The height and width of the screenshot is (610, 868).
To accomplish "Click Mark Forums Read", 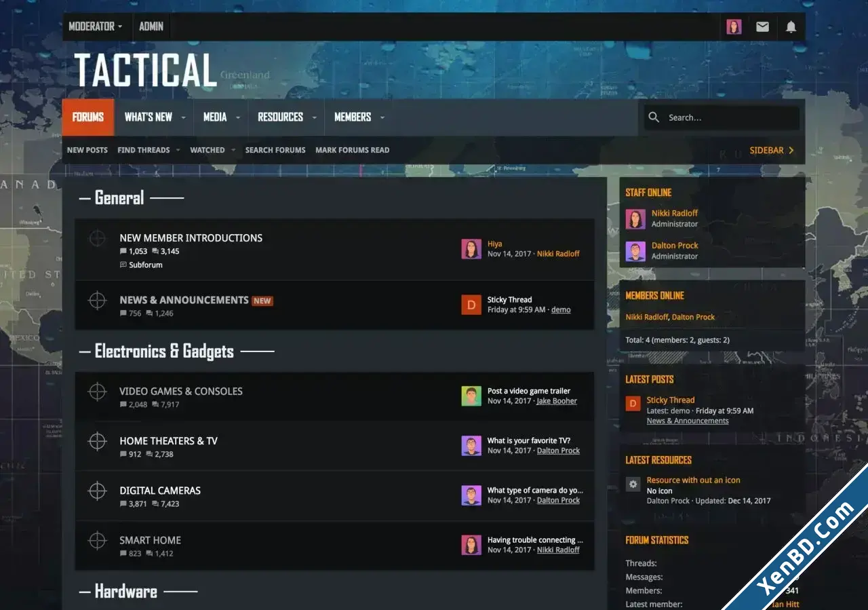I will (x=353, y=150).
